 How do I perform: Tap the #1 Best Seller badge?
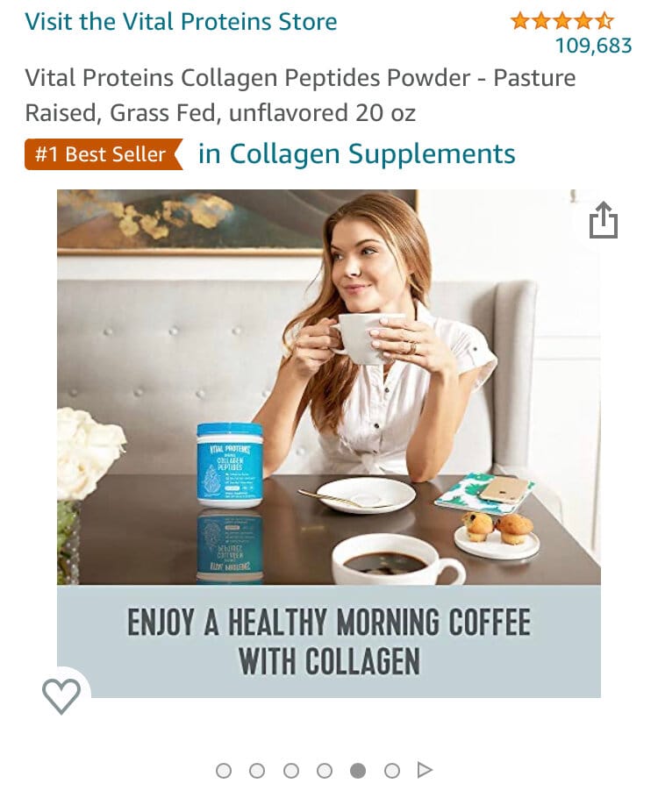[x=104, y=154]
